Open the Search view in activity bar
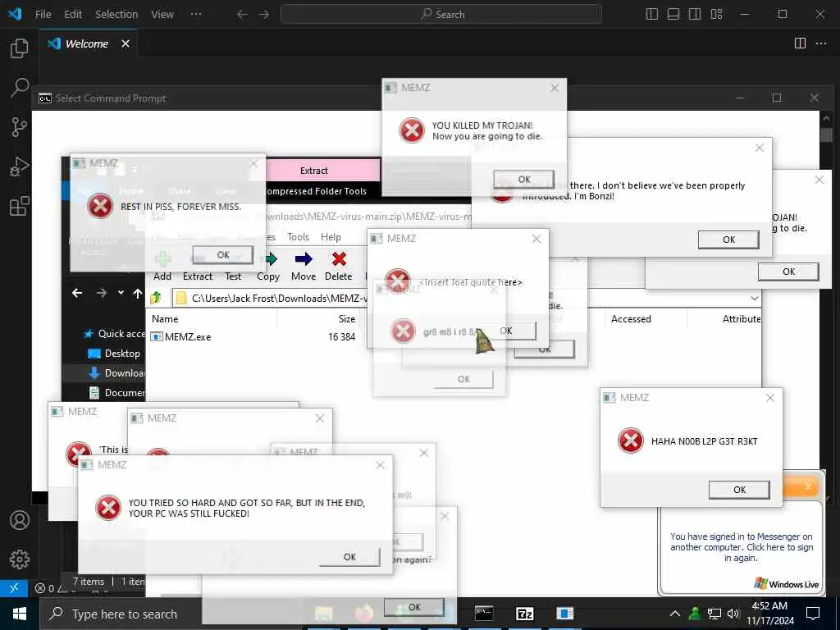Screen dimensions: 840x630 20,87
